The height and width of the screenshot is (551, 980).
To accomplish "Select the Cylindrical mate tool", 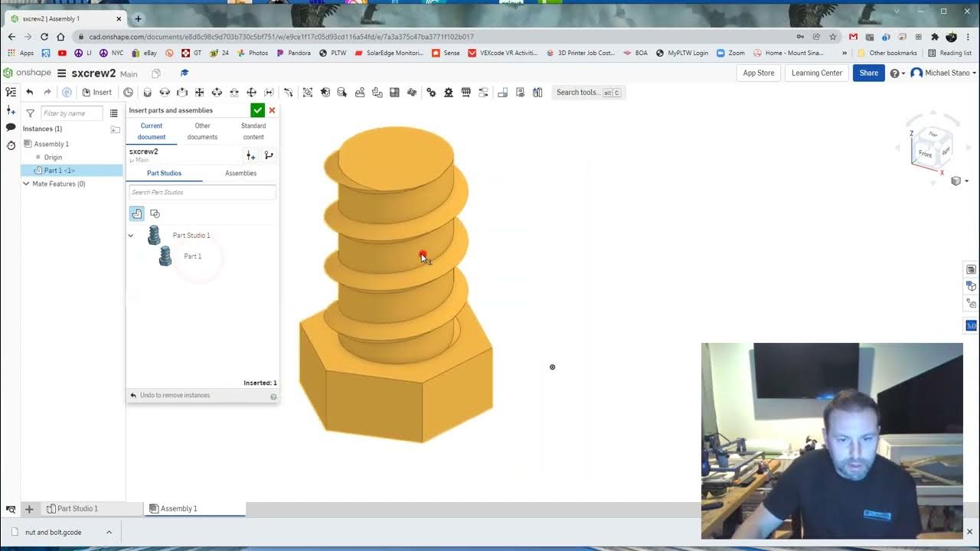I will coord(217,92).
